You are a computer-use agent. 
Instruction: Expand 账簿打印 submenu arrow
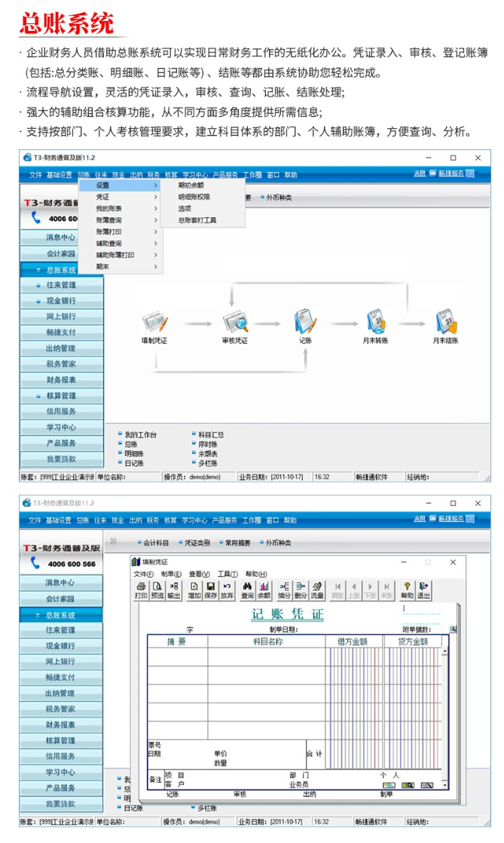point(156,231)
